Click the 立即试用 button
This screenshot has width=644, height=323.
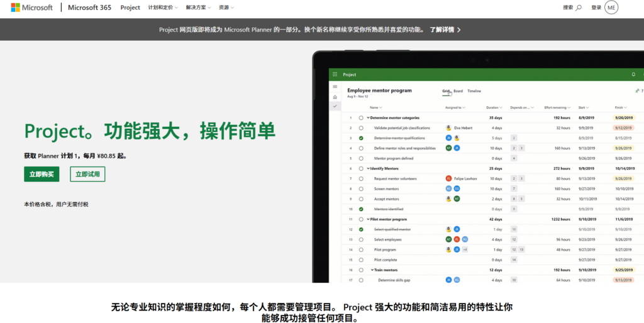point(87,174)
